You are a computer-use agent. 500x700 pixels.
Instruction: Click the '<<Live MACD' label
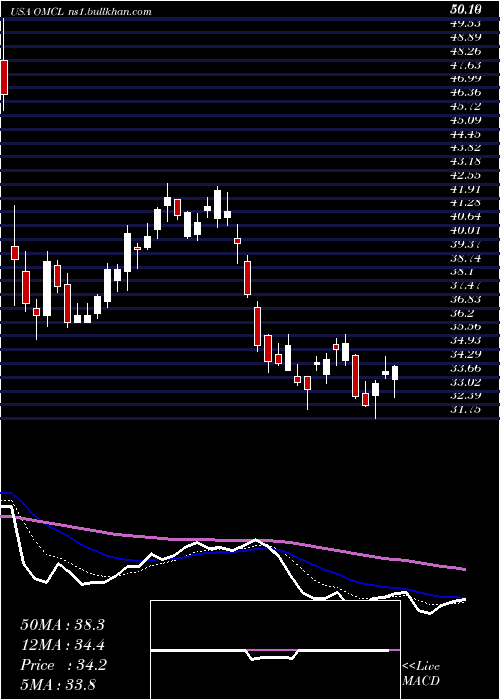click(421, 673)
